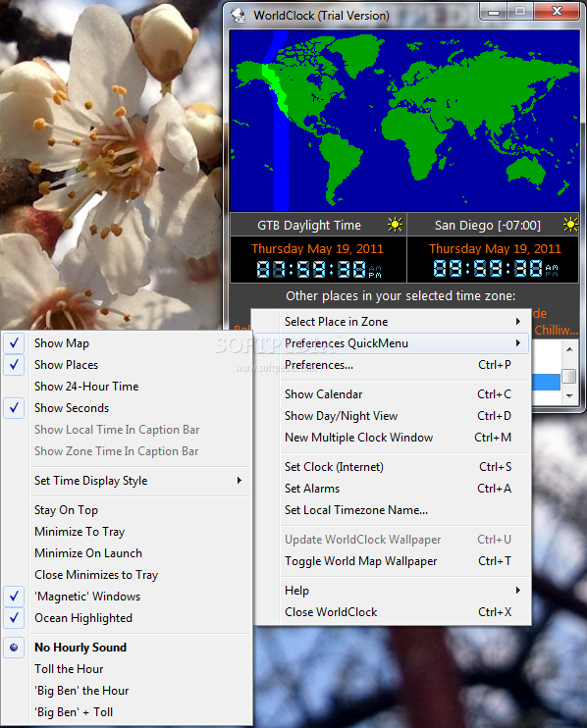Toggle Show Seconds option
587x728 pixels.
128,408
